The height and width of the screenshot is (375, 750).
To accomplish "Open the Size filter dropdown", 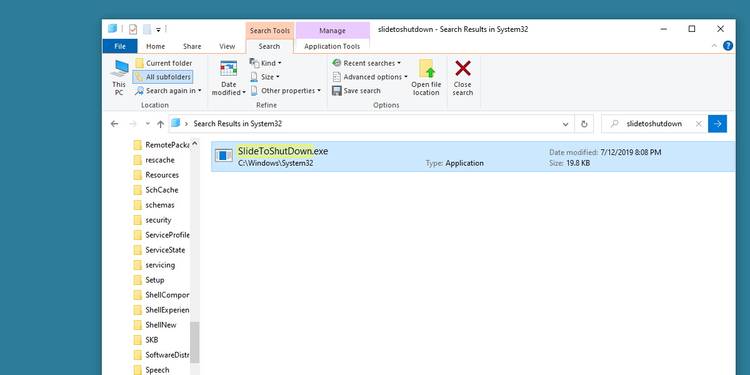I will [265, 77].
